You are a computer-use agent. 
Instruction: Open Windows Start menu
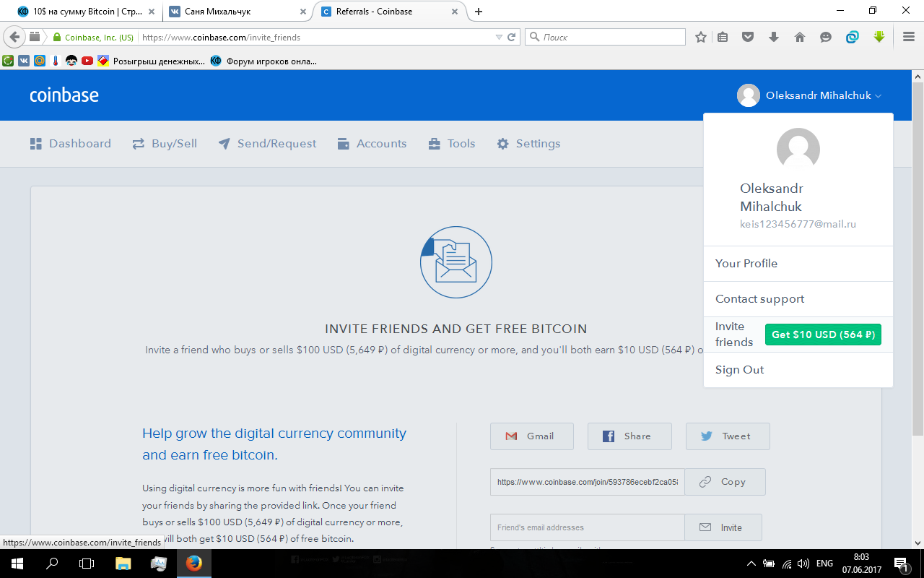[17, 564]
